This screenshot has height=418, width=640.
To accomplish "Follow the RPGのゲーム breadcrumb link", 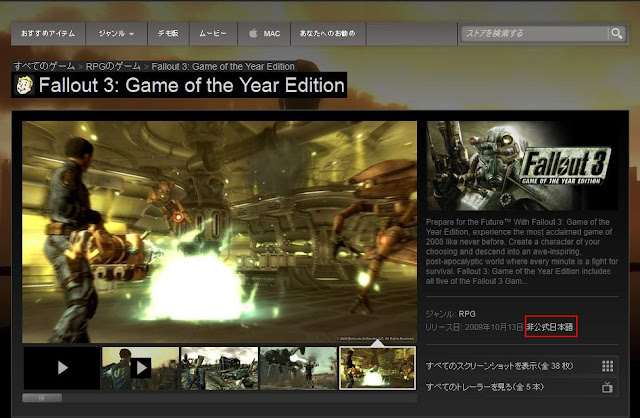I will coord(113,66).
